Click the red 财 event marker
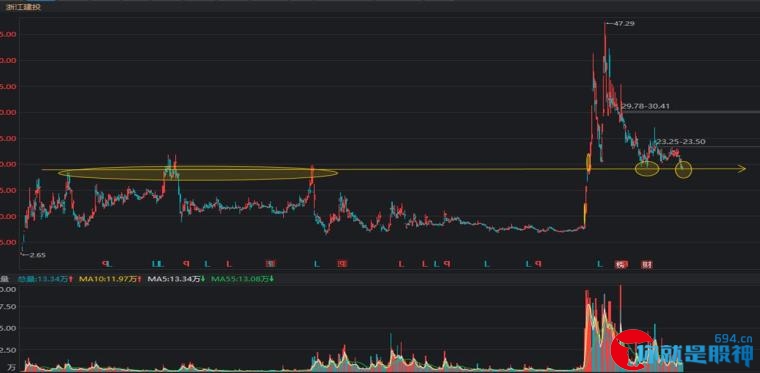760x373 pixels. (x=647, y=264)
